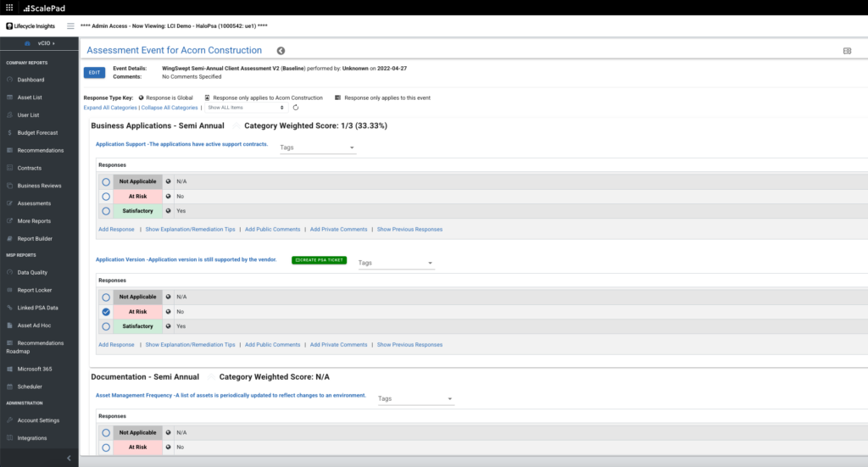Screen dimensions: 868x467
Task: Click the Application Support question link
Action: click(181, 144)
